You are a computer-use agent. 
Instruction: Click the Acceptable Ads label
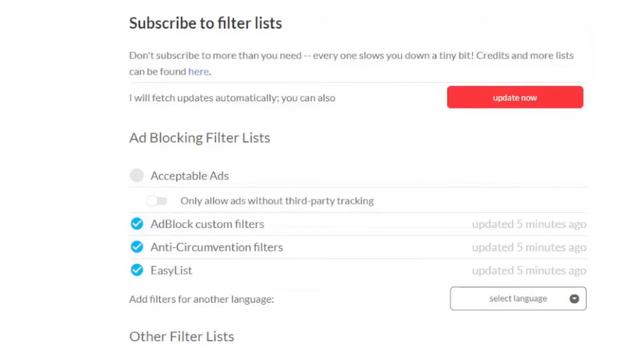pyautogui.click(x=189, y=176)
